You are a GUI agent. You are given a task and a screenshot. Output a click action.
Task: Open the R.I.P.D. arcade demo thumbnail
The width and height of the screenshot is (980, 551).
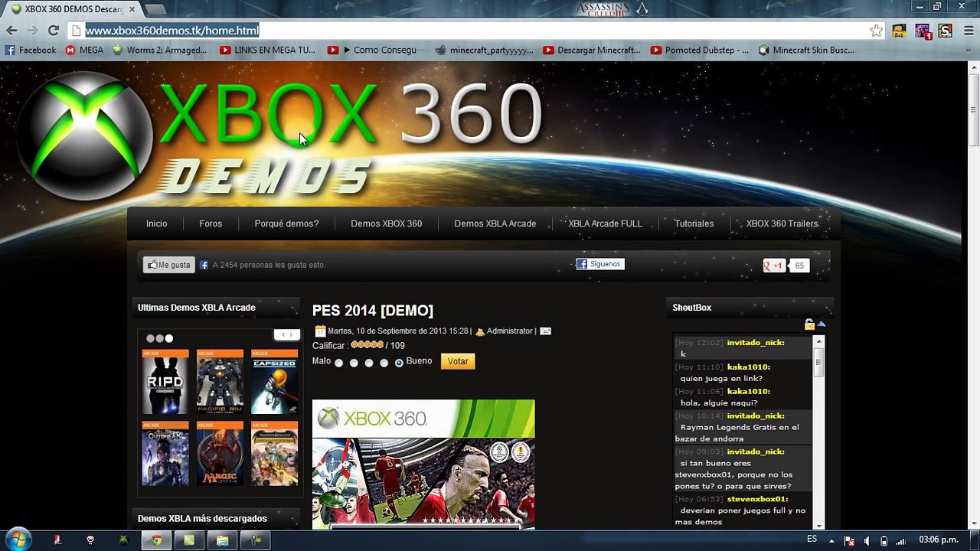tap(165, 382)
